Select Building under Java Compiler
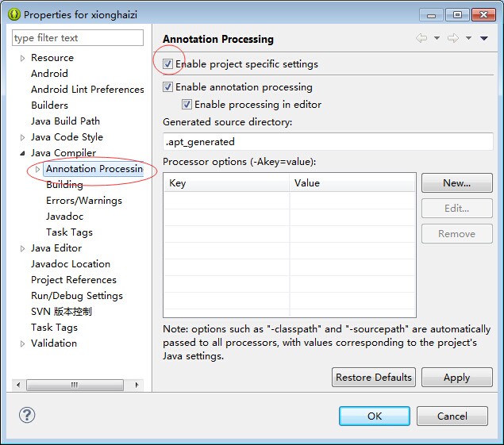The width and height of the screenshot is (504, 445). click(x=64, y=185)
